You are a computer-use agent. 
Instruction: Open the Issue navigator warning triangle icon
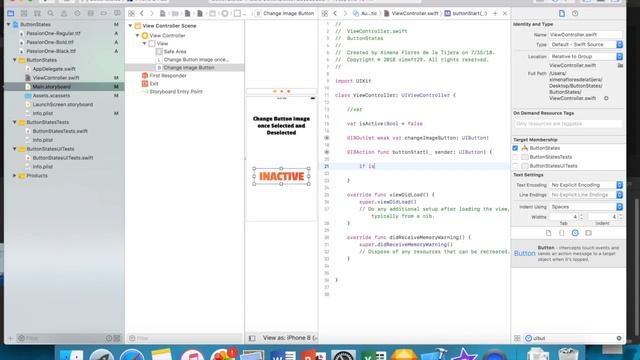(x=64, y=13)
